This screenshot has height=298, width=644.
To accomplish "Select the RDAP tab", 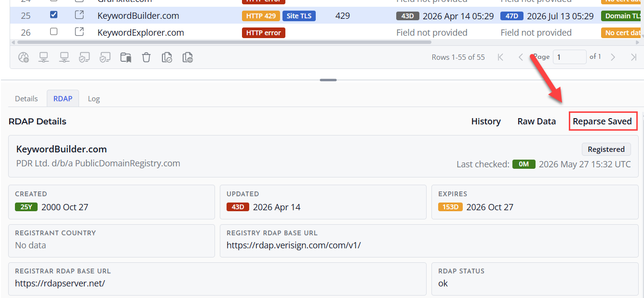I will click(63, 98).
